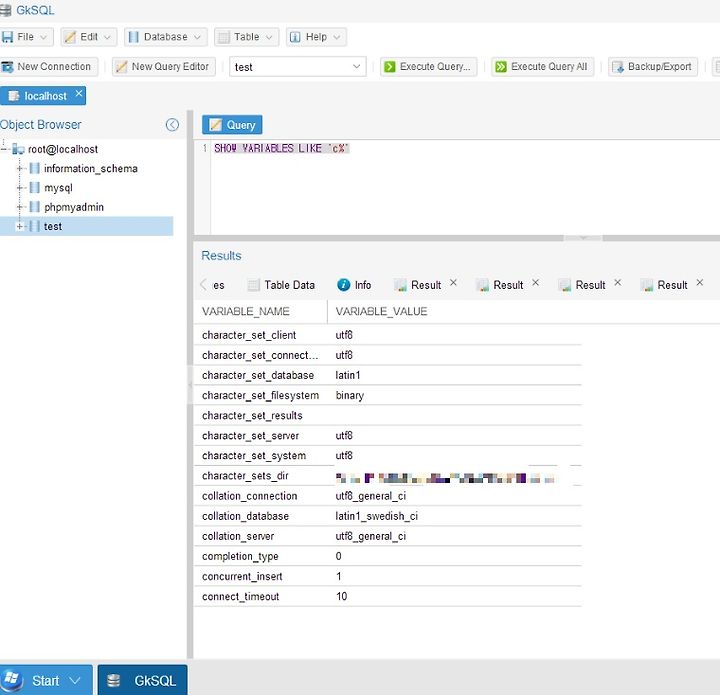Click the GkSQL taskbar item
The image size is (720, 695).
click(x=142, y=680)
